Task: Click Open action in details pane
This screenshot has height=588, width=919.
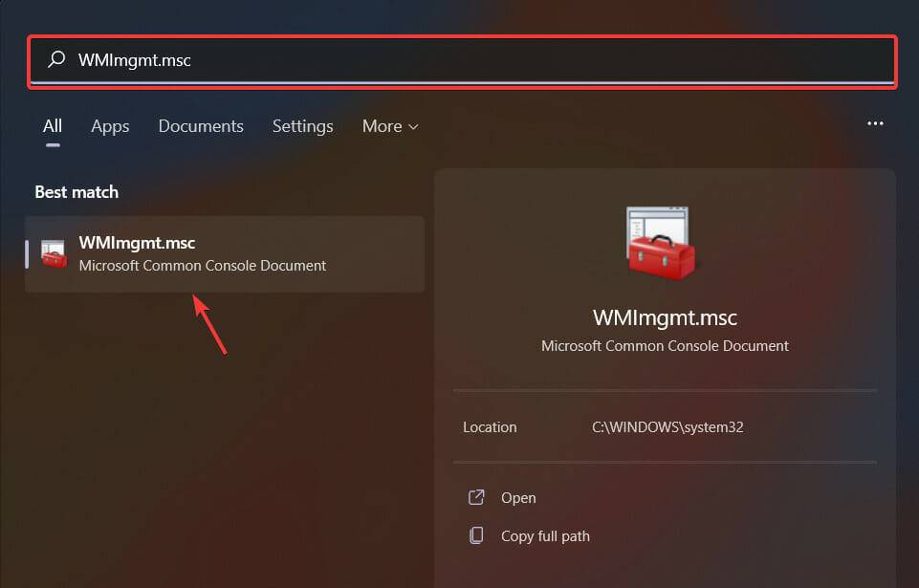Action: click(x=518, y=498)
